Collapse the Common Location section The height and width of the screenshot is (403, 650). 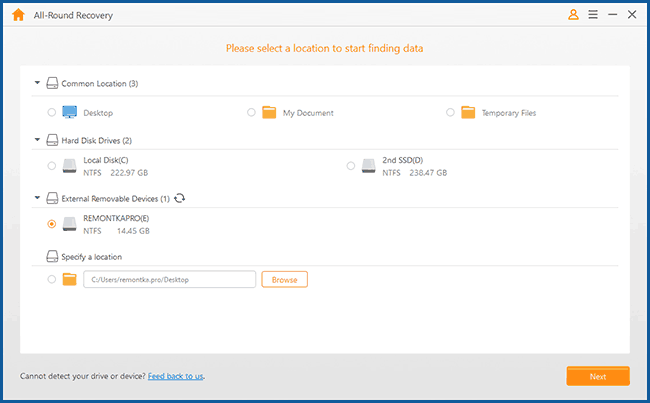pos(38,84)
